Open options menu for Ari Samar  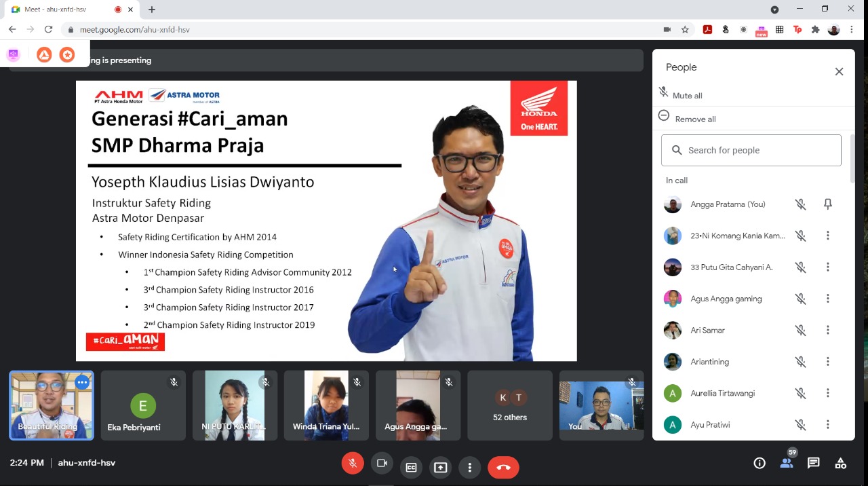pos(828,331)
